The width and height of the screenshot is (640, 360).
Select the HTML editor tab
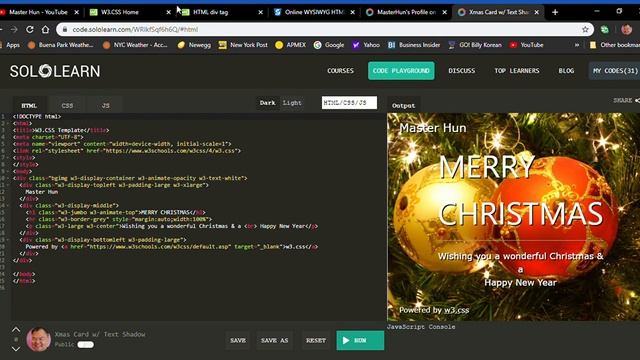point(29,105)
